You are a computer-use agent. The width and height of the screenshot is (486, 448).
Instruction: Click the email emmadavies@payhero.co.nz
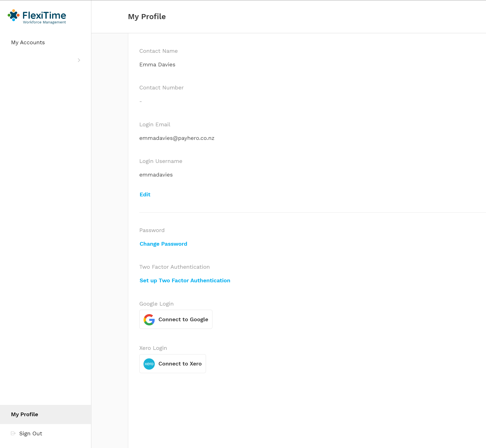tap(177, 138)
